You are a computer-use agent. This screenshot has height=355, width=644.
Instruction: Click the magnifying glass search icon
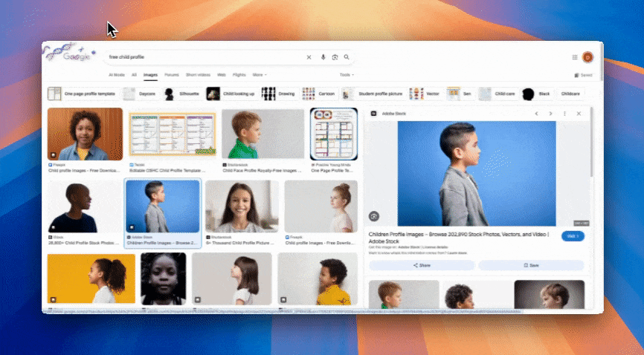click(347, 57)
